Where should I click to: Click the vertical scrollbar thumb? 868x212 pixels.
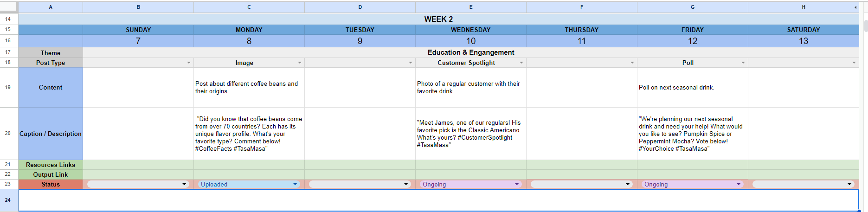click(x=866, y=26)
